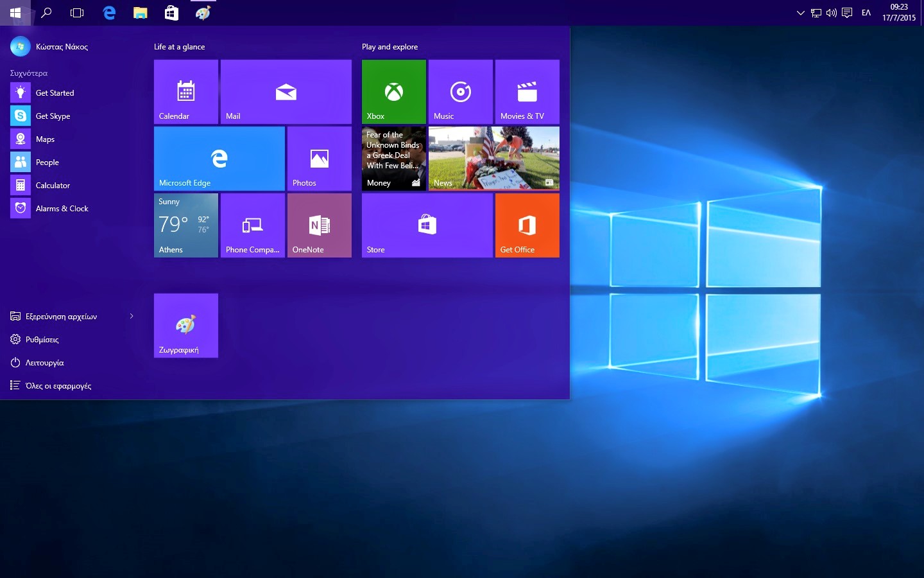Open the OneNote tile
The image size is (924, 578).
(319, 225)
